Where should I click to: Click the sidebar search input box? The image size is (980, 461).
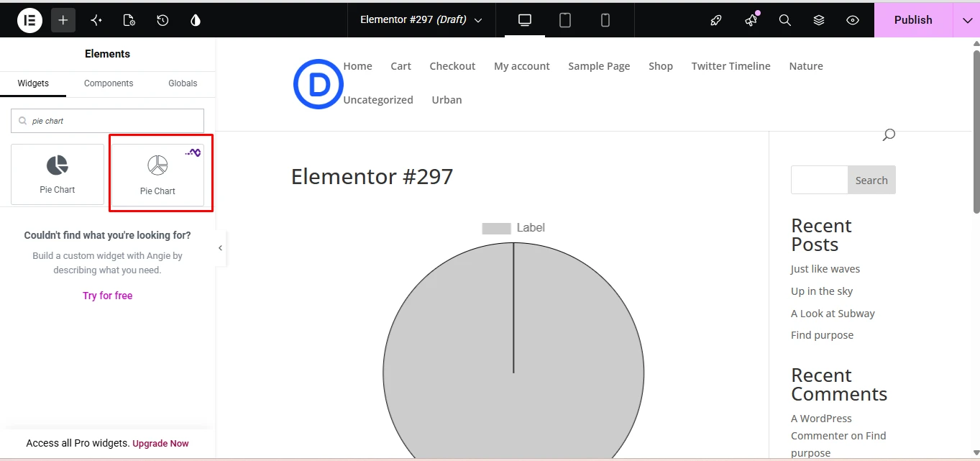coord(820,180)
